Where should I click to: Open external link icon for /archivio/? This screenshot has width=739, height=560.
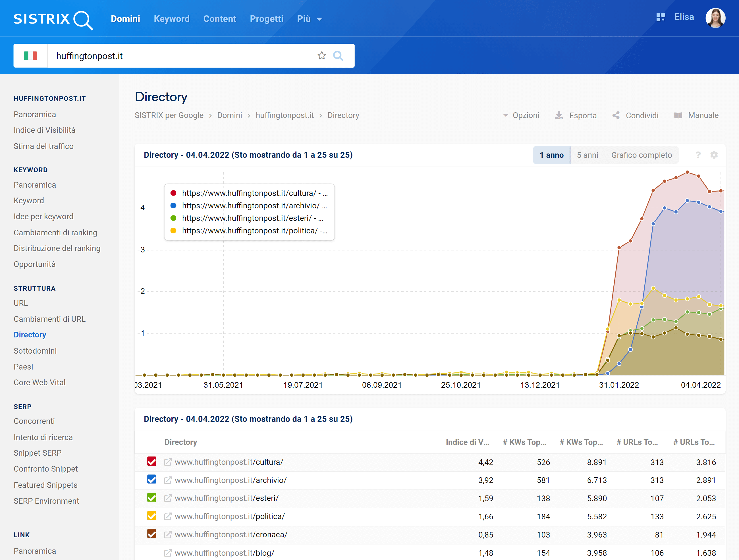click(168, 480)
